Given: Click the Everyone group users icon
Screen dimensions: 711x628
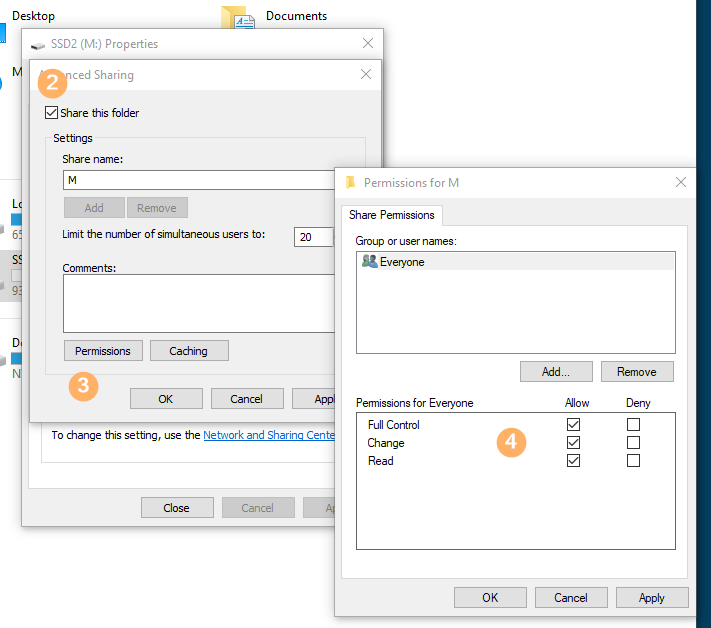Looking at the screenshot, I should 370,262.
